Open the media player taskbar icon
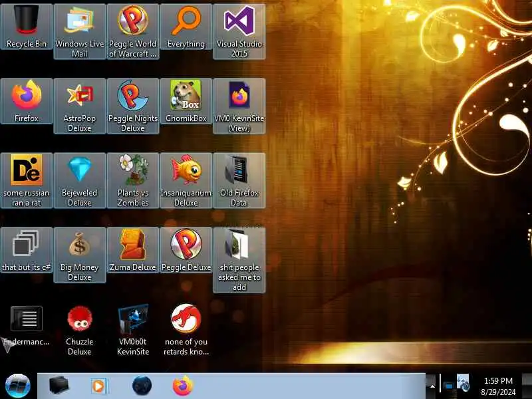The image size is (532, 399). click(99, 386)
